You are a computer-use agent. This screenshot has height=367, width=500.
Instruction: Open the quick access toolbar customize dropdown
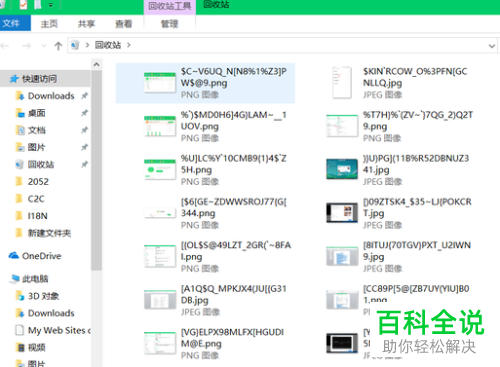point(51,5)
